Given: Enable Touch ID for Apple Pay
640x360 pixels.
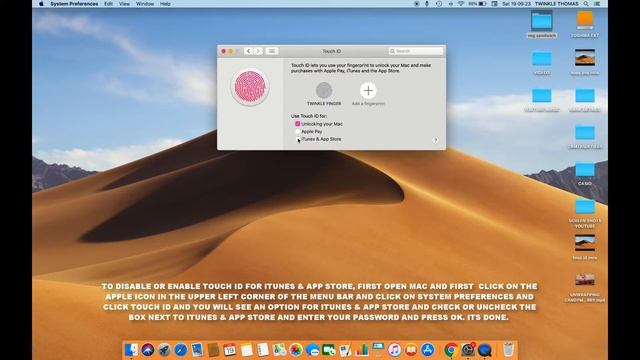Looking at the screenshot, I should coord(297,131).
